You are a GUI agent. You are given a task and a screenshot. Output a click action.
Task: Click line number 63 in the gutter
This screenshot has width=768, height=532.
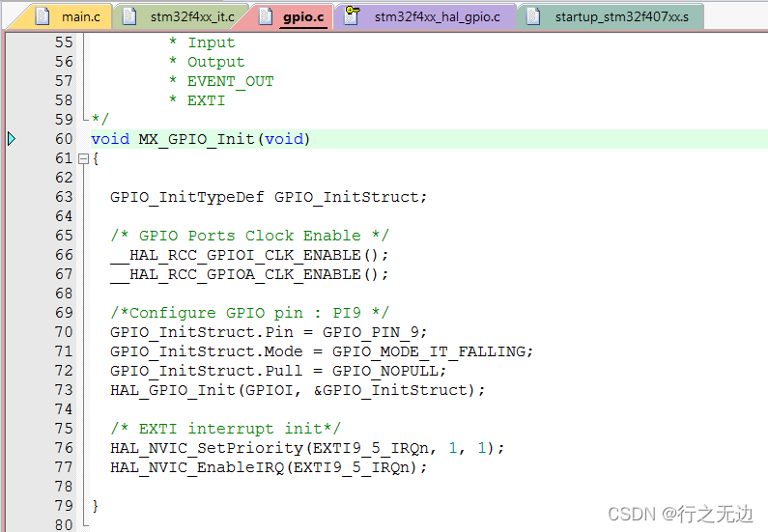[x=64, y=197]
